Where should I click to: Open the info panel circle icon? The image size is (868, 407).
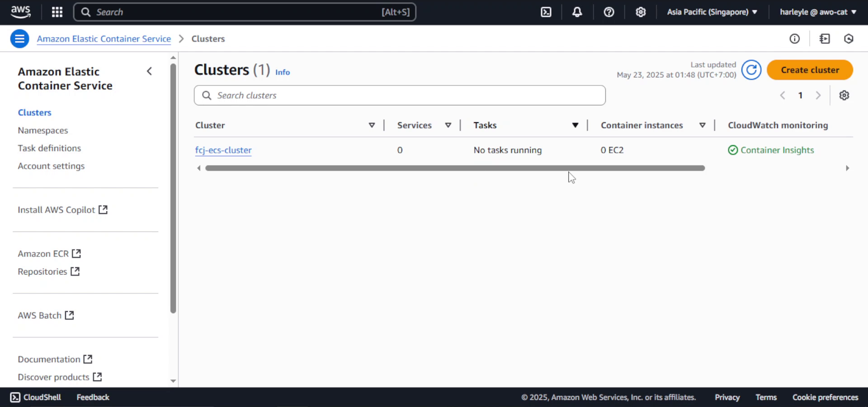794,39
